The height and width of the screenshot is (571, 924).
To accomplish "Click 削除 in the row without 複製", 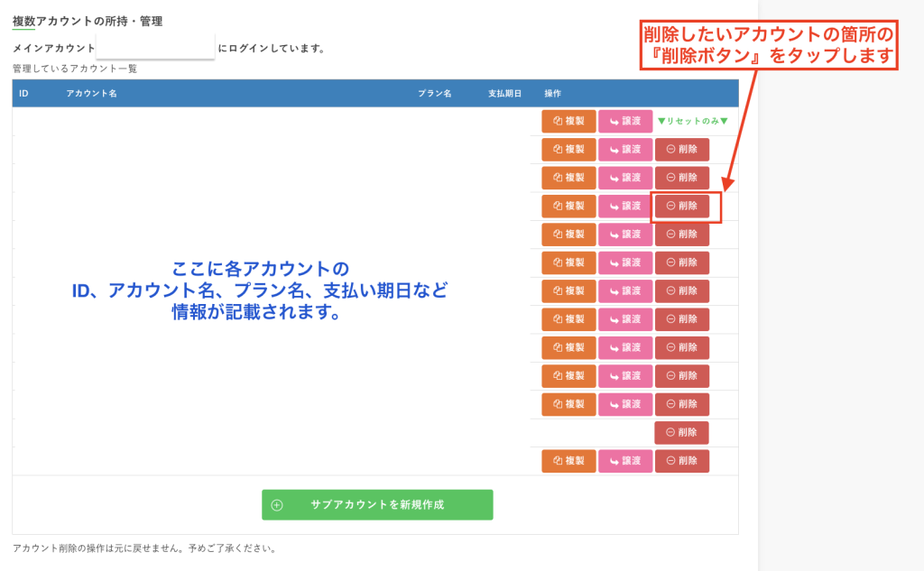I will [x=681, y=432].
